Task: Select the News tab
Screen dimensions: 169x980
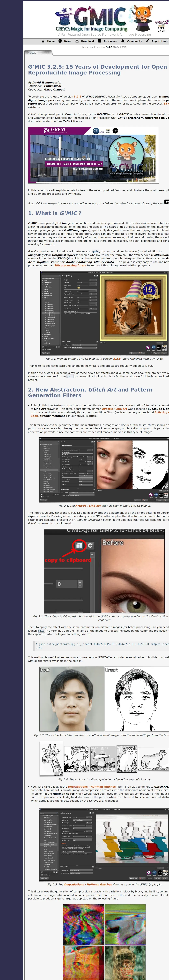Action: click(x=31, y=53)
